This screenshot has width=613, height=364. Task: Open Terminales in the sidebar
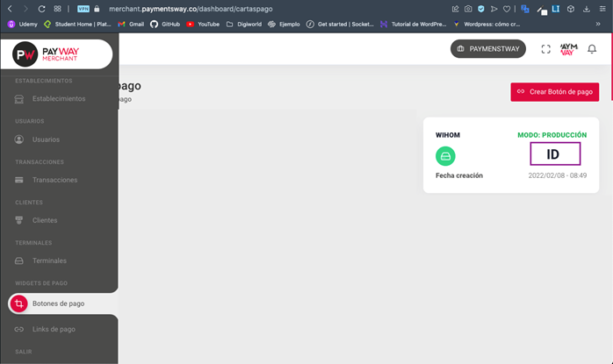click(x=49, y=261)
